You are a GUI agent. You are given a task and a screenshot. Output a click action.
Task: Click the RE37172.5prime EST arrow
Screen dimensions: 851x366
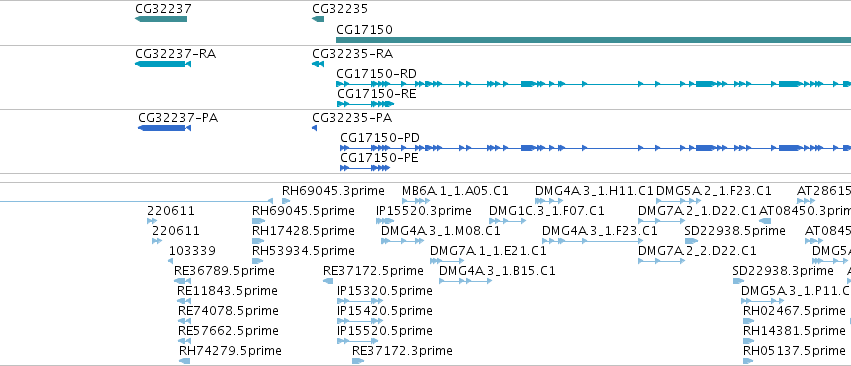click(328, 281)
